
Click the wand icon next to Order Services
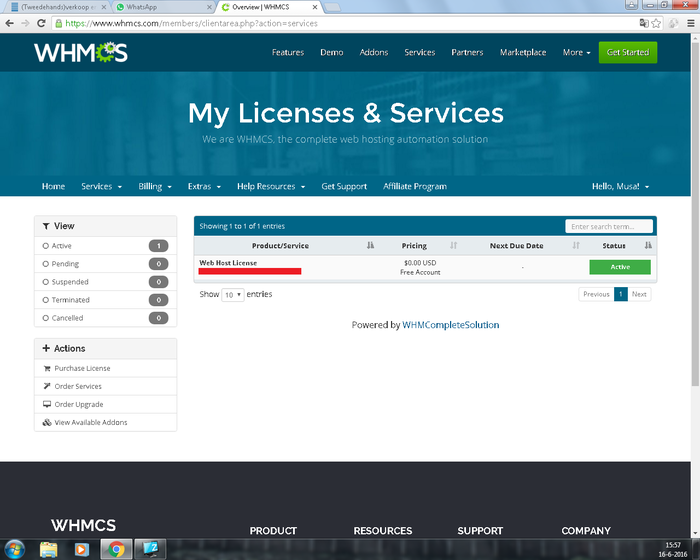pos(47,386)
